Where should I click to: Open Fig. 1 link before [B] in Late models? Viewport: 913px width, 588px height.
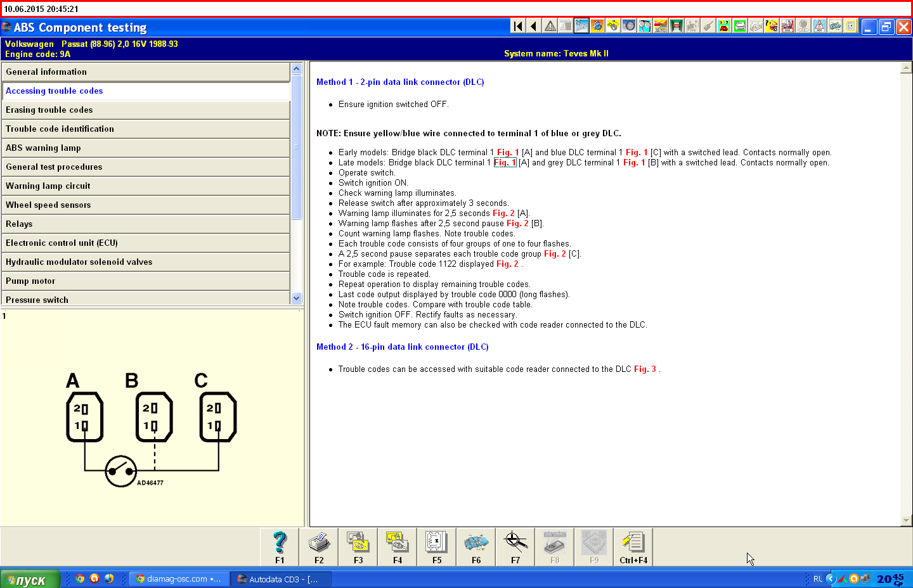[x=634, y=162]
